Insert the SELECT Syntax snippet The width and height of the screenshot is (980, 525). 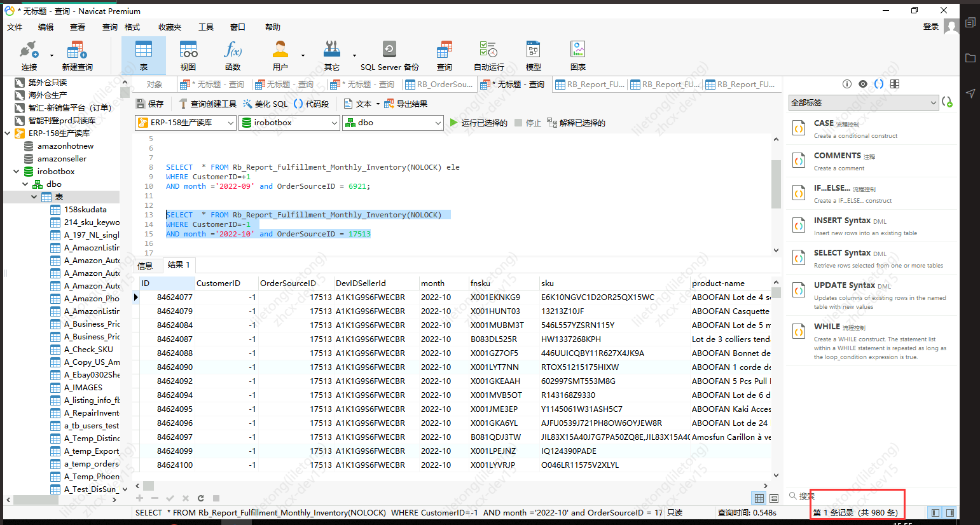(x=871, y=258)
